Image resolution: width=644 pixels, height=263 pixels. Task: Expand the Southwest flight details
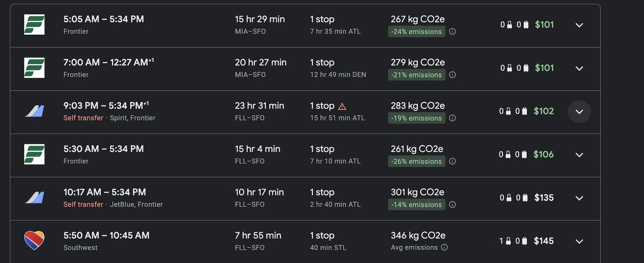tap(579, 241)
